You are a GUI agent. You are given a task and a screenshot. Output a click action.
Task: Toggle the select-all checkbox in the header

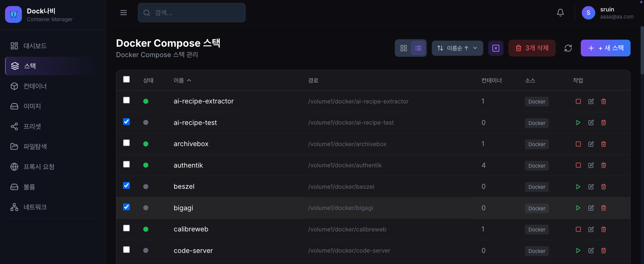[126, 79]
